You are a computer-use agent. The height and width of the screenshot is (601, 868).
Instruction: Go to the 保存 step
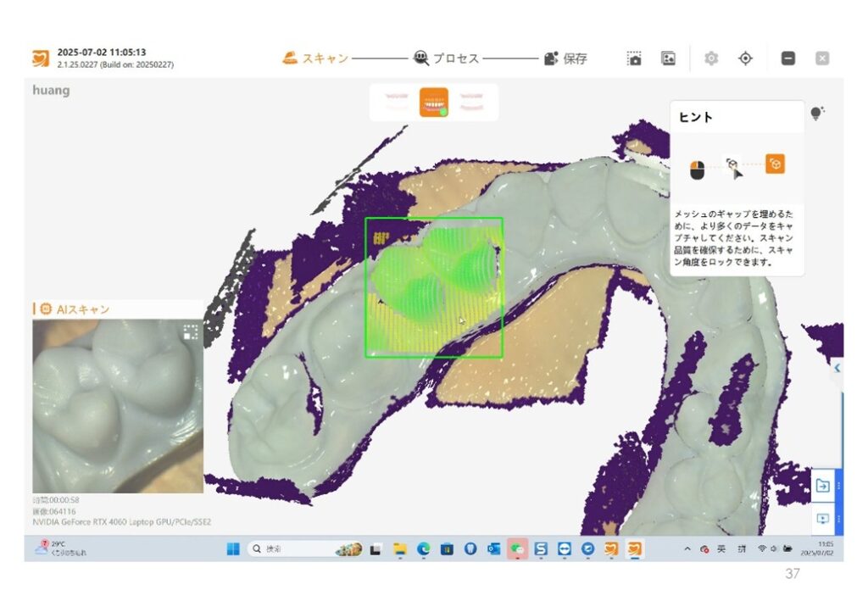pyautogui.click(x=565, y=58)
